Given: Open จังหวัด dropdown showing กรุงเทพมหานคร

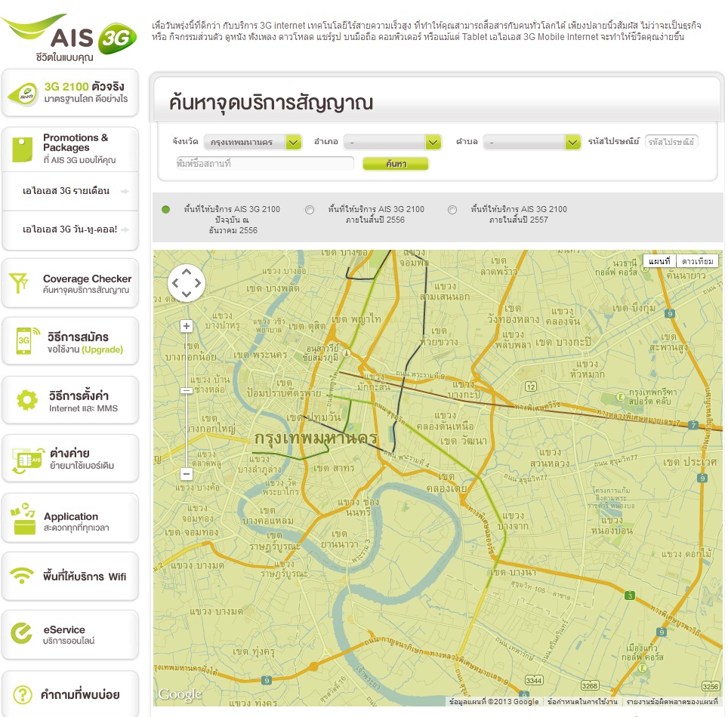Looking at the screenshot, I should click(x=253, y=142).
